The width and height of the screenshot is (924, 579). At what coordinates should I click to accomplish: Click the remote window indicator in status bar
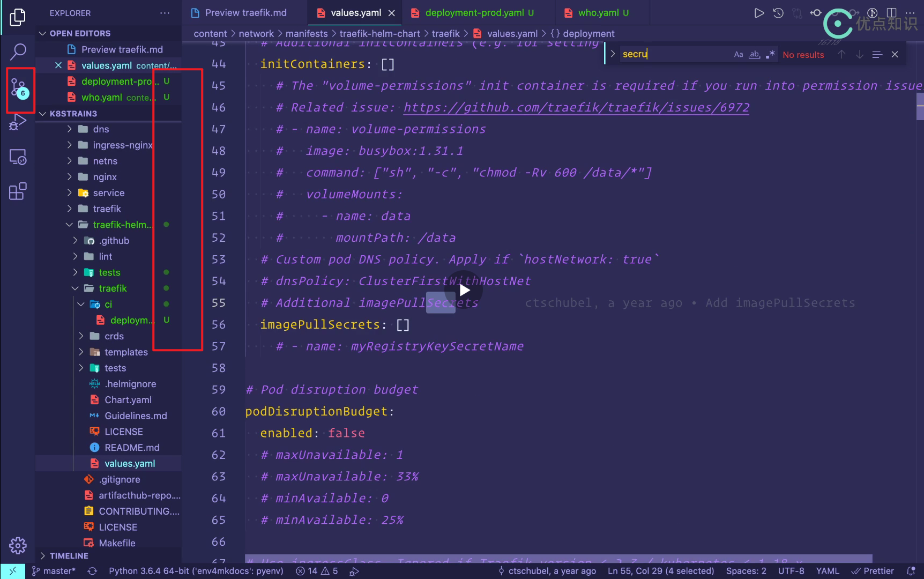pos(12,571)
